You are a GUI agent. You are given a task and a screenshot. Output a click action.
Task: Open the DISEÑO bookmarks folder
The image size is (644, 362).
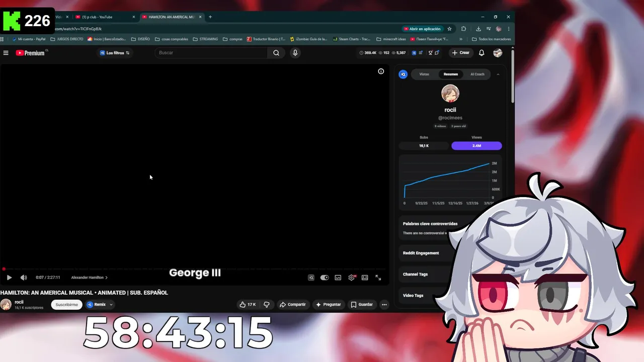(x=140, y=39)
